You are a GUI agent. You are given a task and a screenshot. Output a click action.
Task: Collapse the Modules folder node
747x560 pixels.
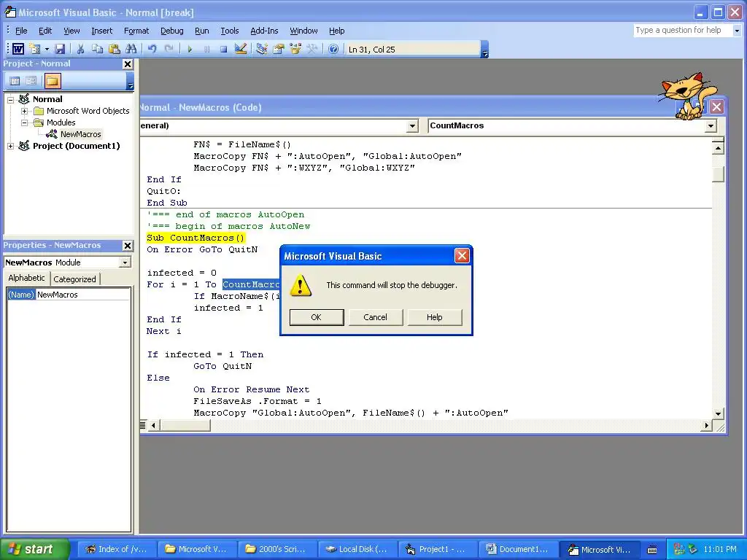point(24,122)
